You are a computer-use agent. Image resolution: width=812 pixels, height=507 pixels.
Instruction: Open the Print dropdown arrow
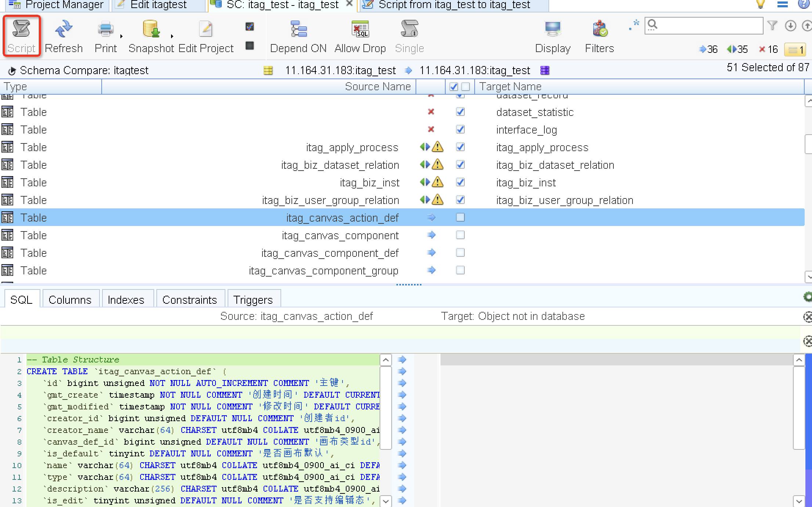[122, 36]
